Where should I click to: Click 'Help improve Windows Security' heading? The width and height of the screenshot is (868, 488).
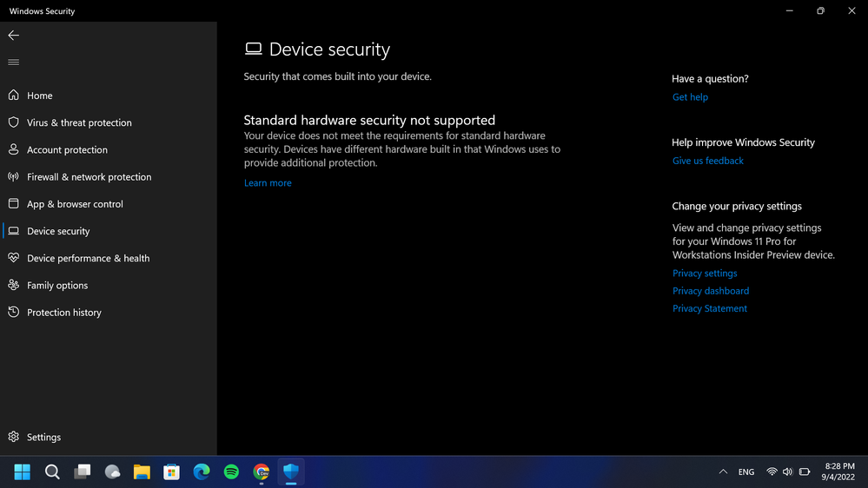pos(743,142)
